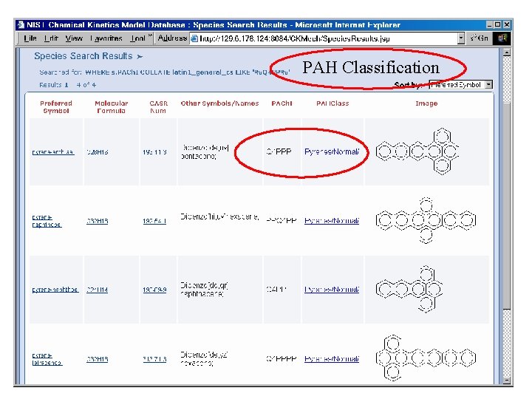Click the Other Symbols/Names column header
Screen dimensions: 532x399
click(219, 103)
